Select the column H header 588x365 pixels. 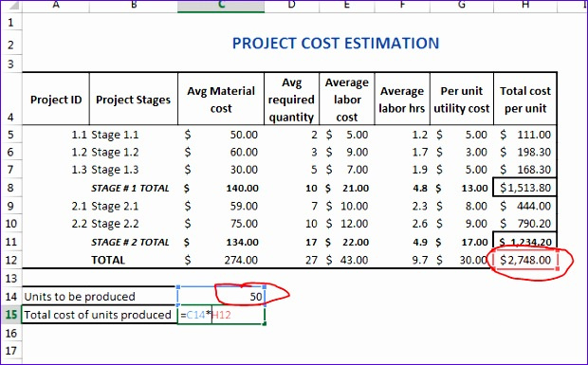point(525,6)
